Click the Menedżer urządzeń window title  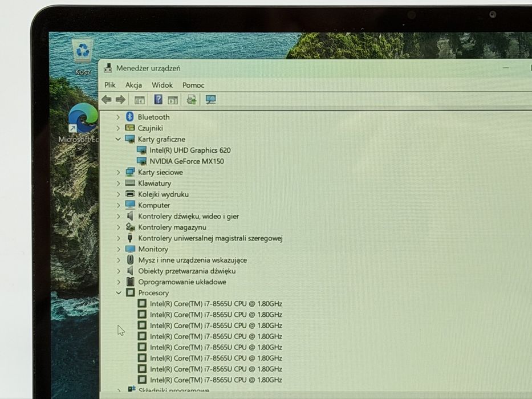point(148,68)
